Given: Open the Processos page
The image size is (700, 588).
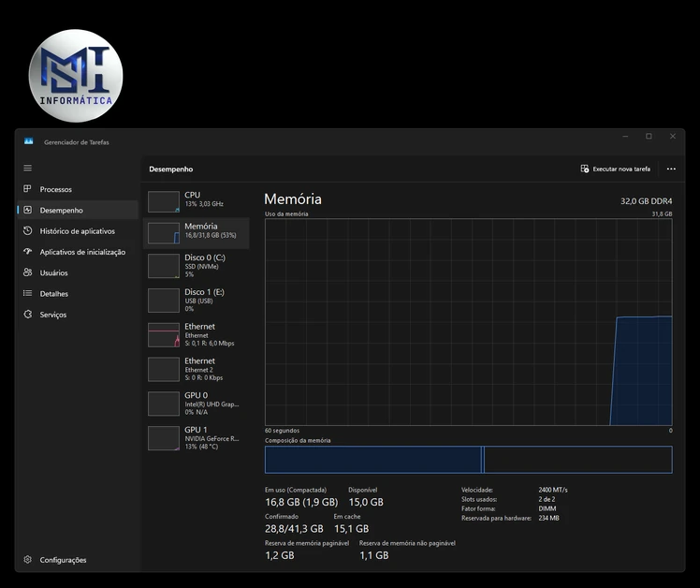Looking at the screenshot, I should coord(78,189).
